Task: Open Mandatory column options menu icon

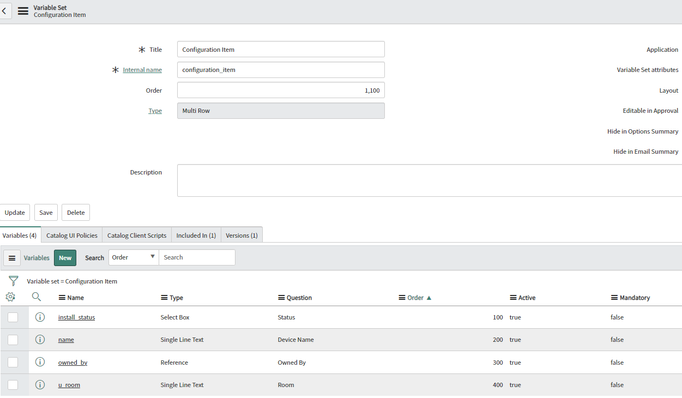Action: [x=614, y=298]
